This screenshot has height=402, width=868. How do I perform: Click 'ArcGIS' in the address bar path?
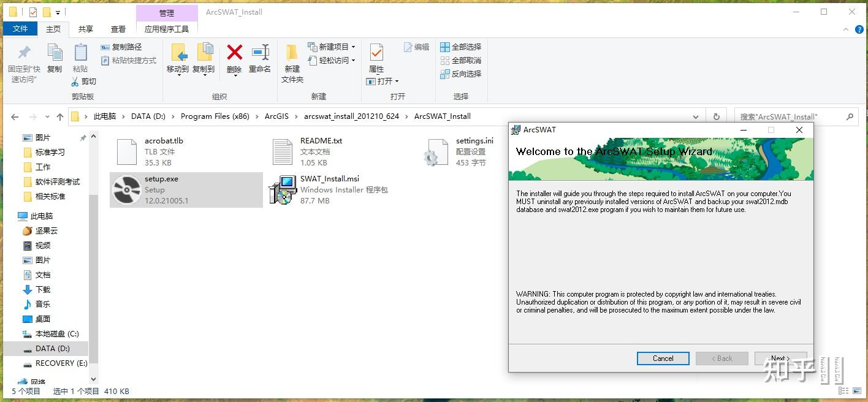(277, 116)
